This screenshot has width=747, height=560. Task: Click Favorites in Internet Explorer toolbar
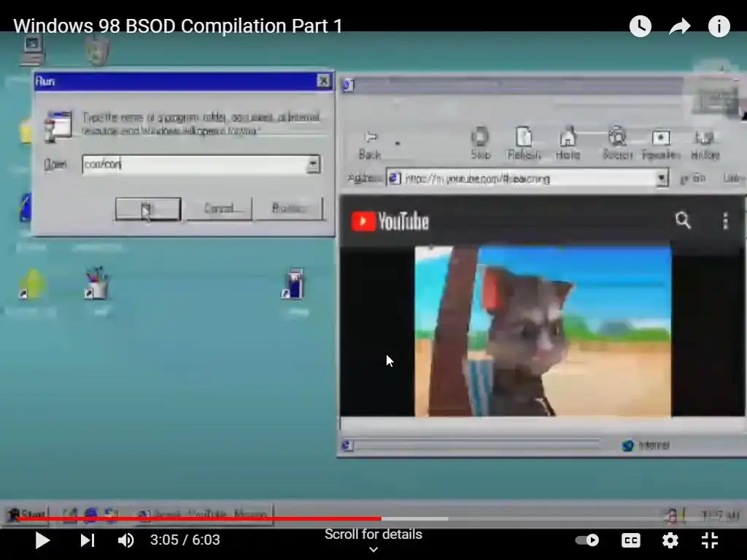[x=661, y=144]
